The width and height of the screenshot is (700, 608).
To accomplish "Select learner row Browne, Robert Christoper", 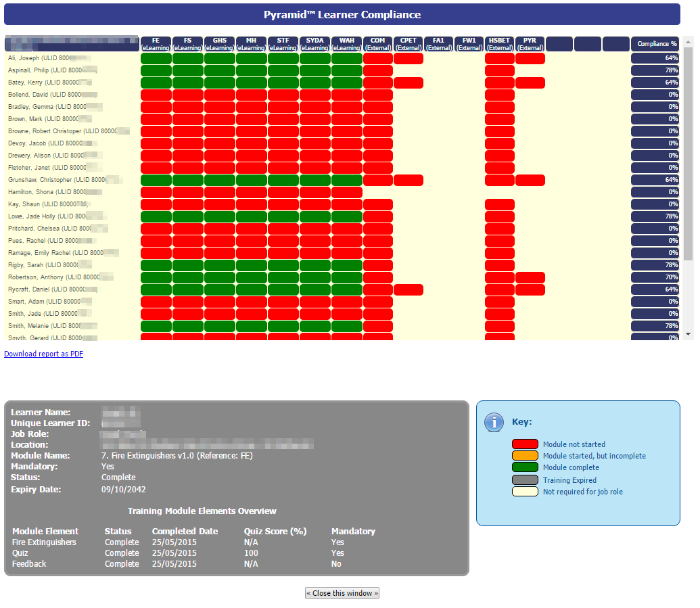I will coord(69,131).
